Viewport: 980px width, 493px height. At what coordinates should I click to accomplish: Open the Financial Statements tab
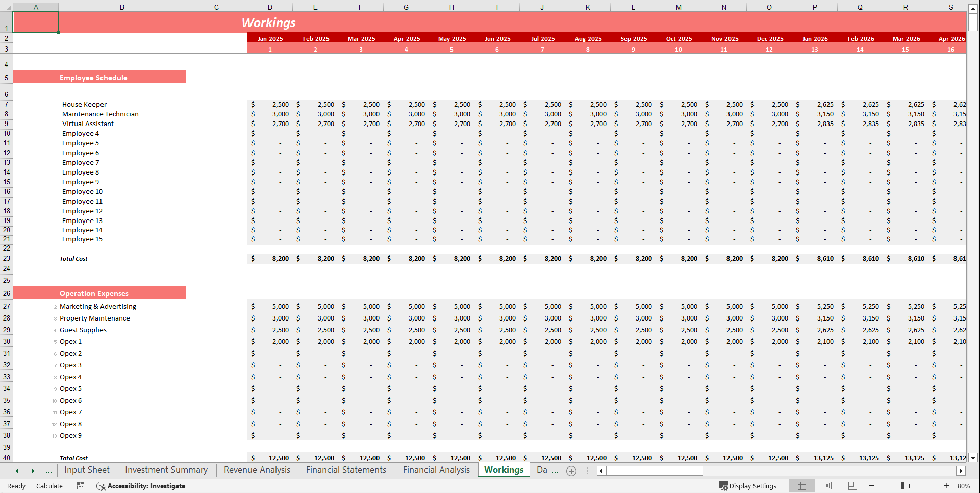345,470
